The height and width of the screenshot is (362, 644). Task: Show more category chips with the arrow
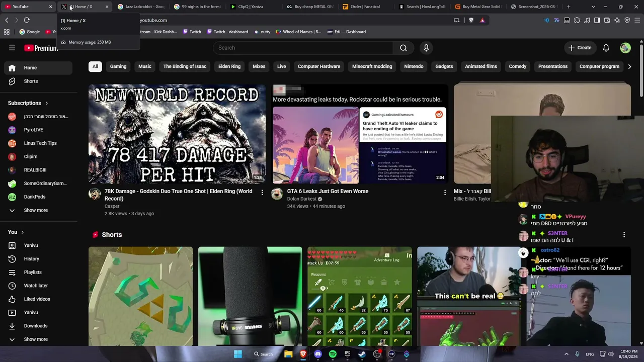629,66
